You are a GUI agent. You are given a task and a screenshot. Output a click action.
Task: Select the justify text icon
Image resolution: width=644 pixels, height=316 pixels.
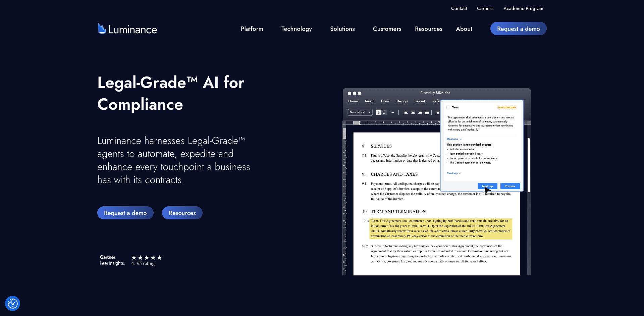427,112
